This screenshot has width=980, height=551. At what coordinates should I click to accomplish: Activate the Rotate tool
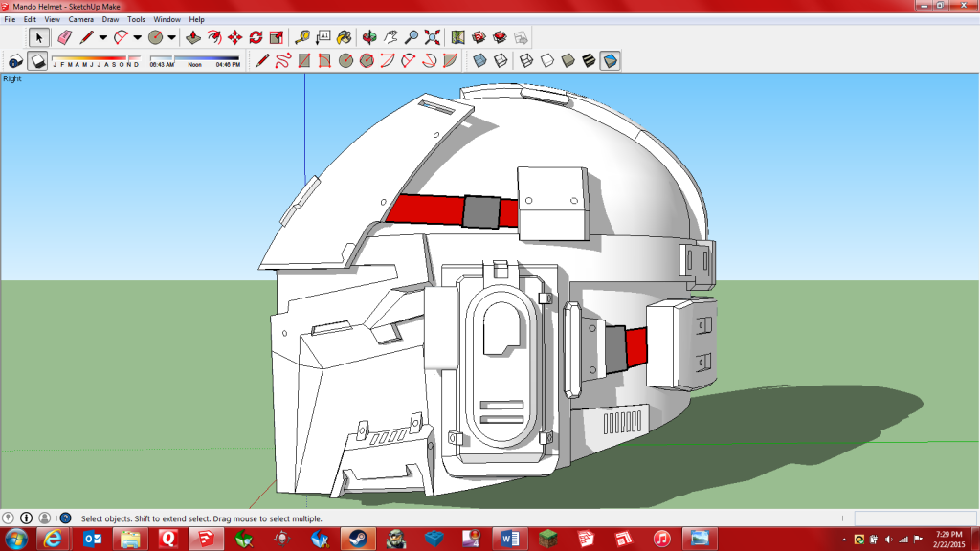click(256, 38)
